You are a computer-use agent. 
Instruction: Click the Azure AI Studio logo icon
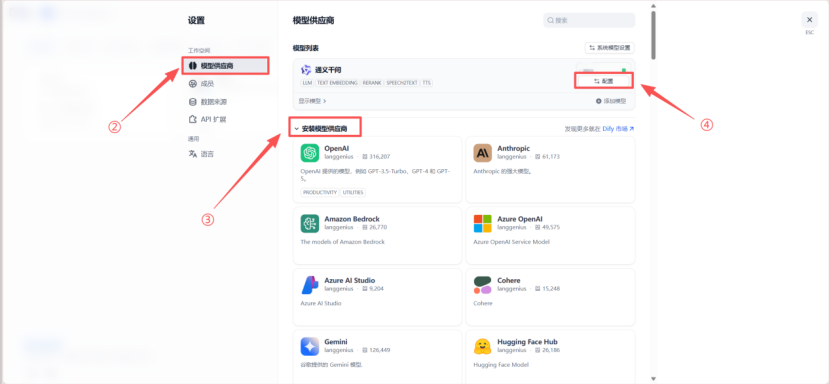310,285
